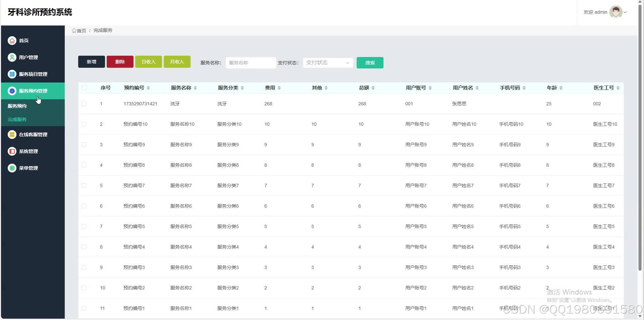Click the 首页 home icon in sidebar
This screenshot has width=644, height=320.
(x=12, y=41)
